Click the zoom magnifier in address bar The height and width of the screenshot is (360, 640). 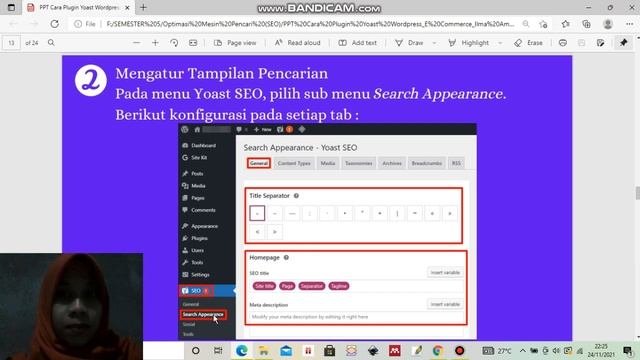[x=526, y=24]
